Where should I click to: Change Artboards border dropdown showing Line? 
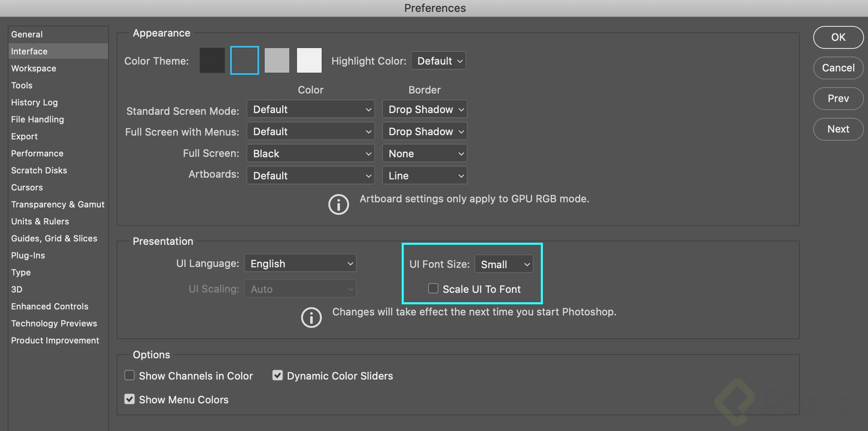pos(425,176)
